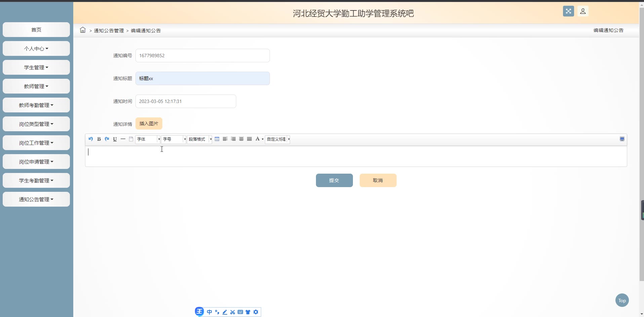This screenshot has width=644, height=317.
Task: Go to 通知公告管理 breadcrumb link
Action: point(109,31)
